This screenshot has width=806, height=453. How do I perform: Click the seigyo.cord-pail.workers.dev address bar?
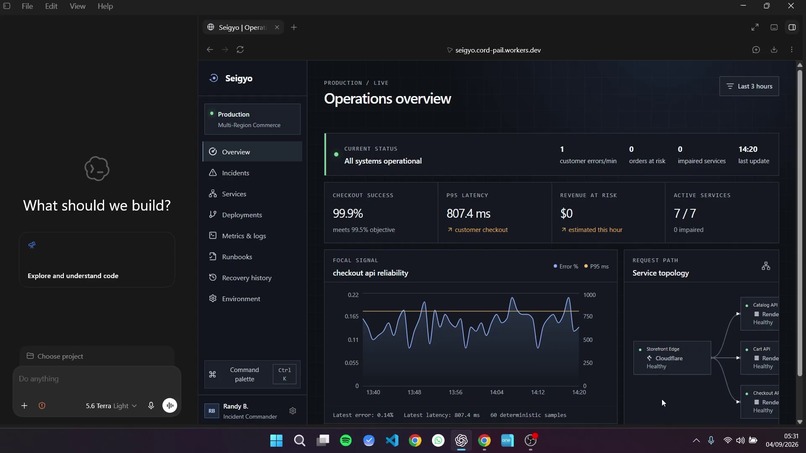(493, 50)
